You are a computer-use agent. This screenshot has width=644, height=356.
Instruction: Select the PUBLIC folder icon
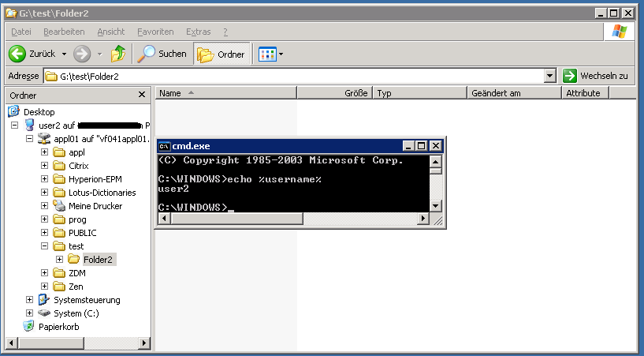(x=59, y=233)
